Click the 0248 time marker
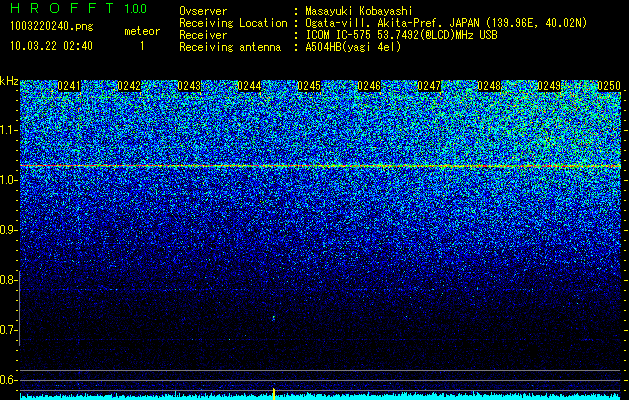629x400 pixels. [489, 86]
